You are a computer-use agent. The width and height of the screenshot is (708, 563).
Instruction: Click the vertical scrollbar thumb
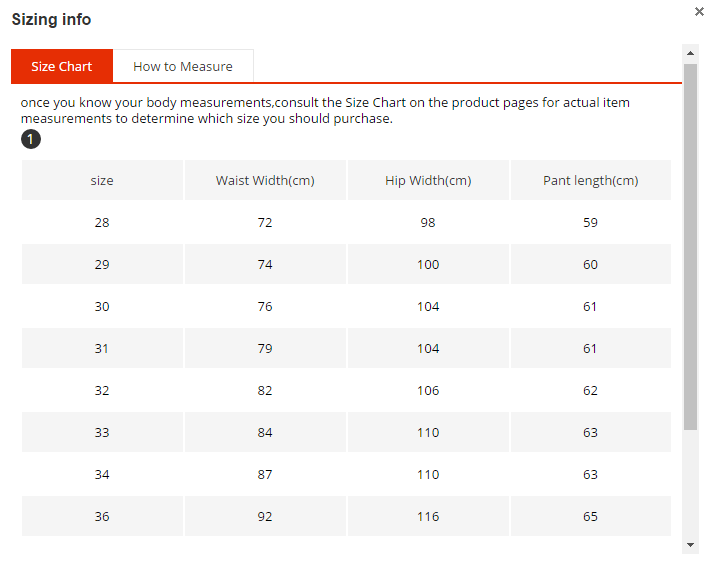coord(690,247)
